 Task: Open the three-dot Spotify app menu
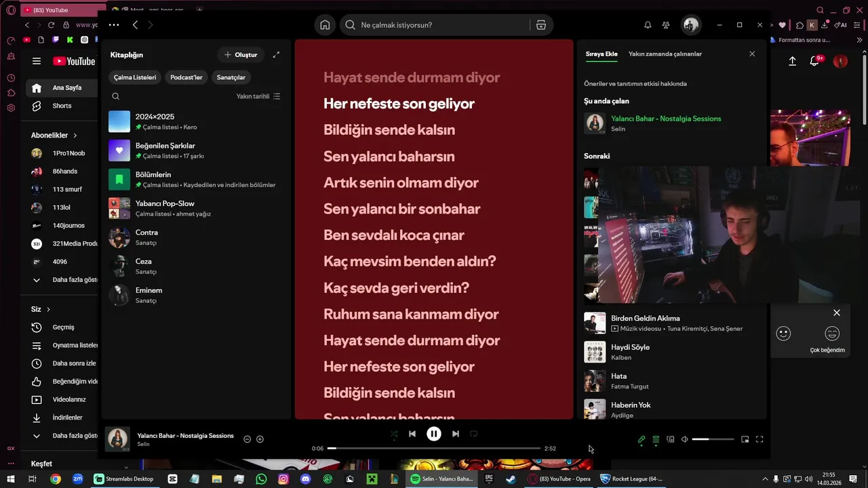click(114, 25)
